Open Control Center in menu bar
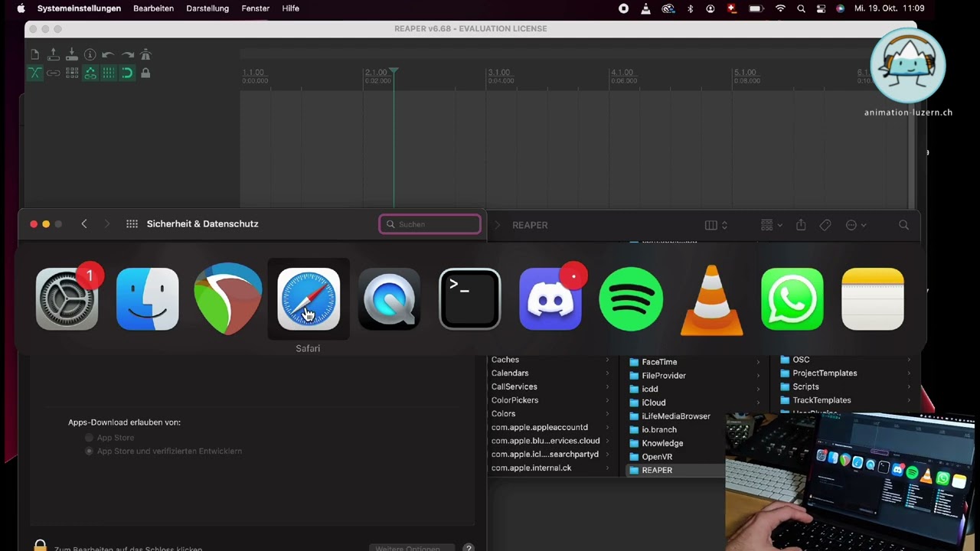 pos(821,8)
